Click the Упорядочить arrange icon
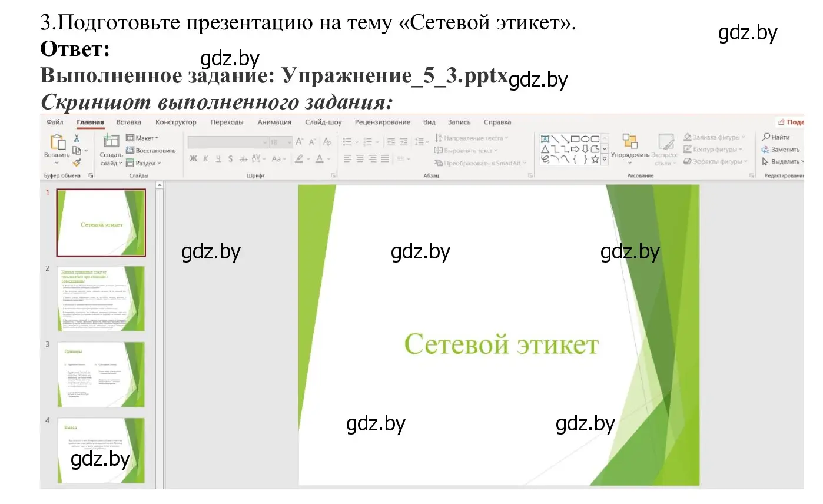This screenshot has width=823, height=504. 630,142
